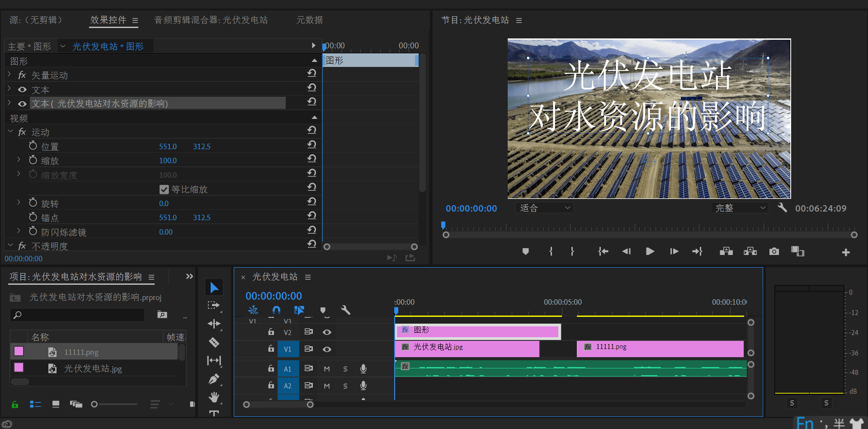
Task: Uncheck the 等比缩放 checkbox
Action: tap(164, 189)
